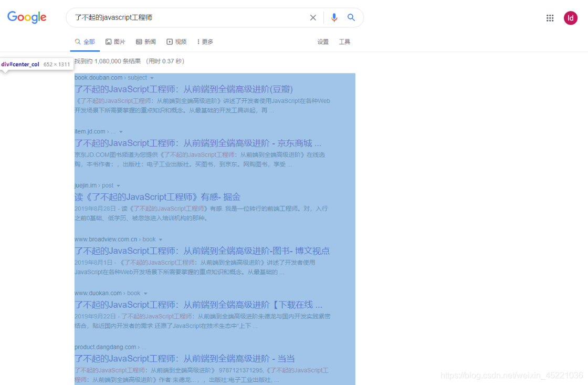Screen dimensions: 588x385
Task: Open 设置 settings menu
Action: pos(322,41)
